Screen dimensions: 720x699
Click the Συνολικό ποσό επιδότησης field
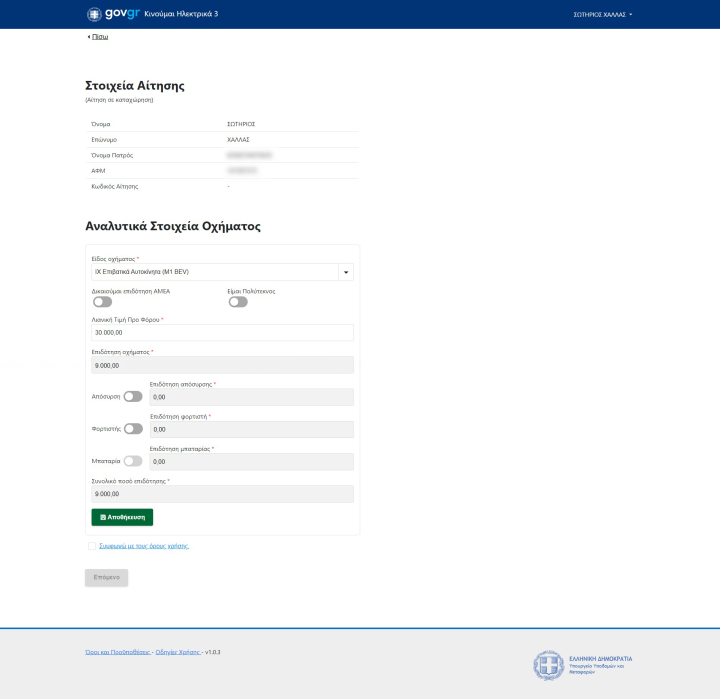point(222,494)
